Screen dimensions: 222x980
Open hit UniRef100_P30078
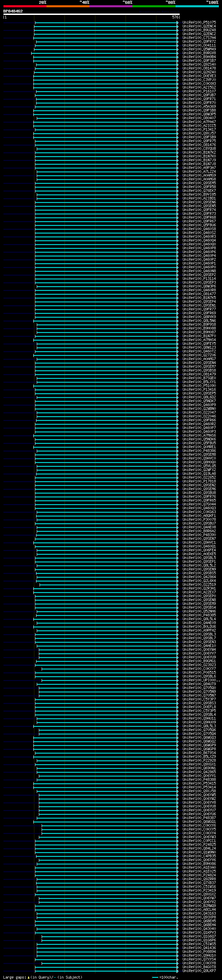pyautogui.click(x=199, y=520)
